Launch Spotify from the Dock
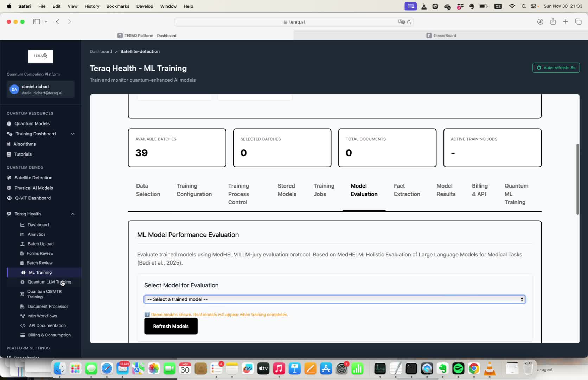Image resolution: width=588 pixels, height=380 pixels. pos(458,369)
